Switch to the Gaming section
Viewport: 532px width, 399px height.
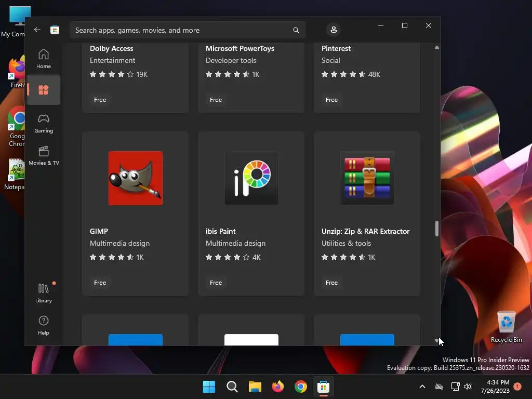pyautogui.click(x=44, y=124)
